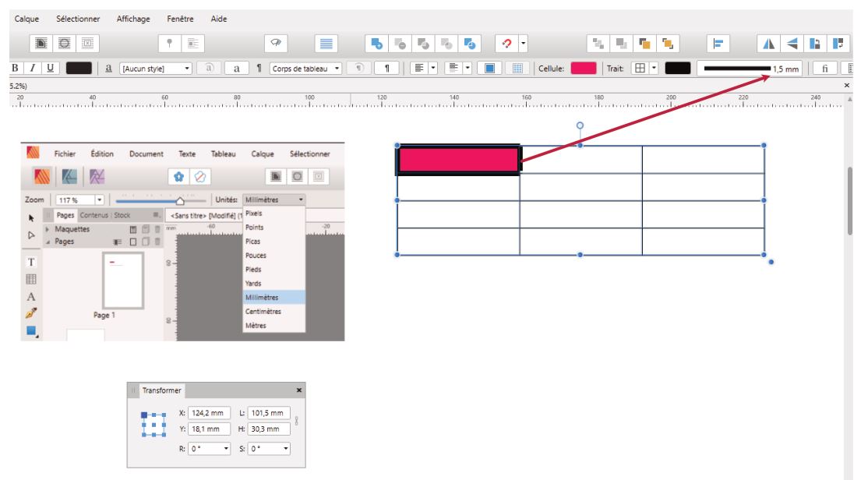Open the Zoom 117 % dropdown arrow
Image resolution: width=868 pixels, height=480 pixels.
pos(99,199)
